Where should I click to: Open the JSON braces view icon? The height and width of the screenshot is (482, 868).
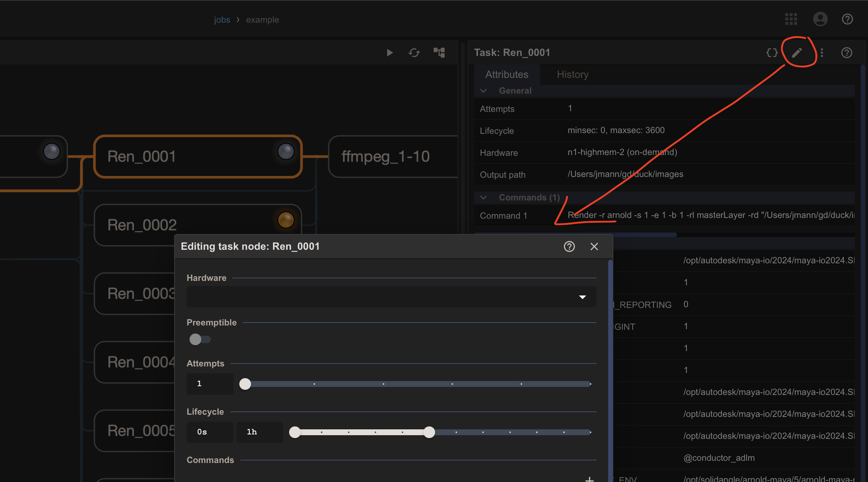(x=772, y=53)
